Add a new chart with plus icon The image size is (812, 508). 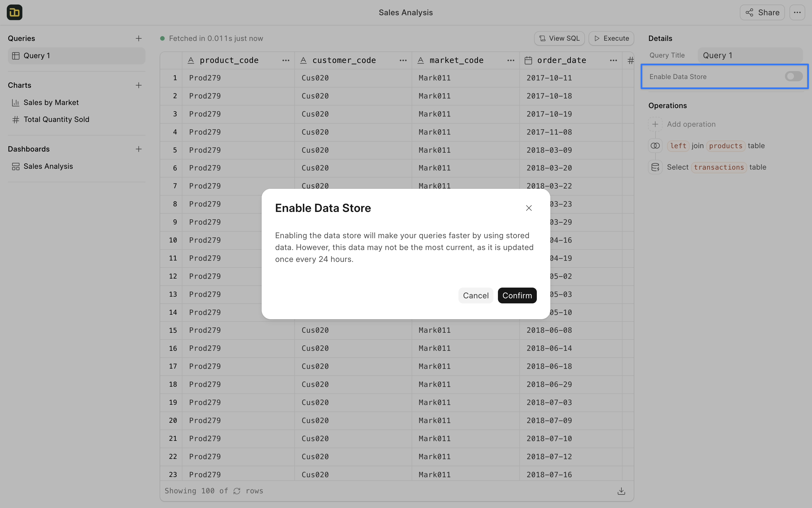[139, 85]
